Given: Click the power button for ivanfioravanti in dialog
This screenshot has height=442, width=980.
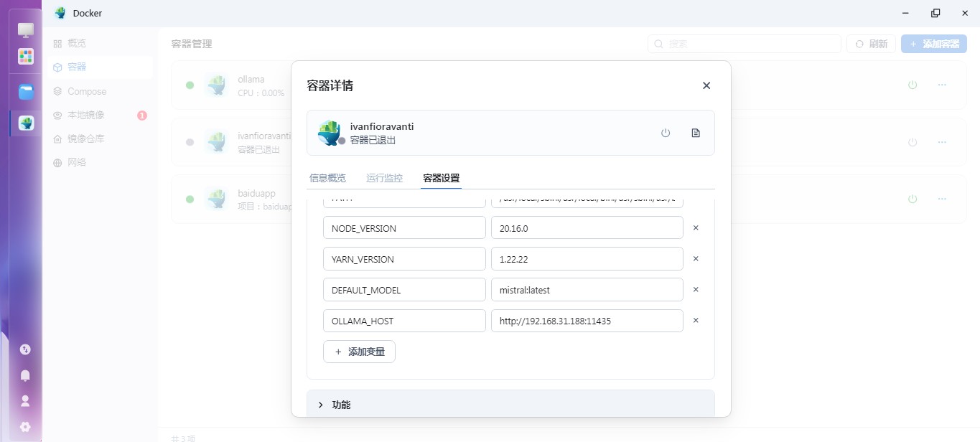Looking at the screenshot, I should (666, 133).
